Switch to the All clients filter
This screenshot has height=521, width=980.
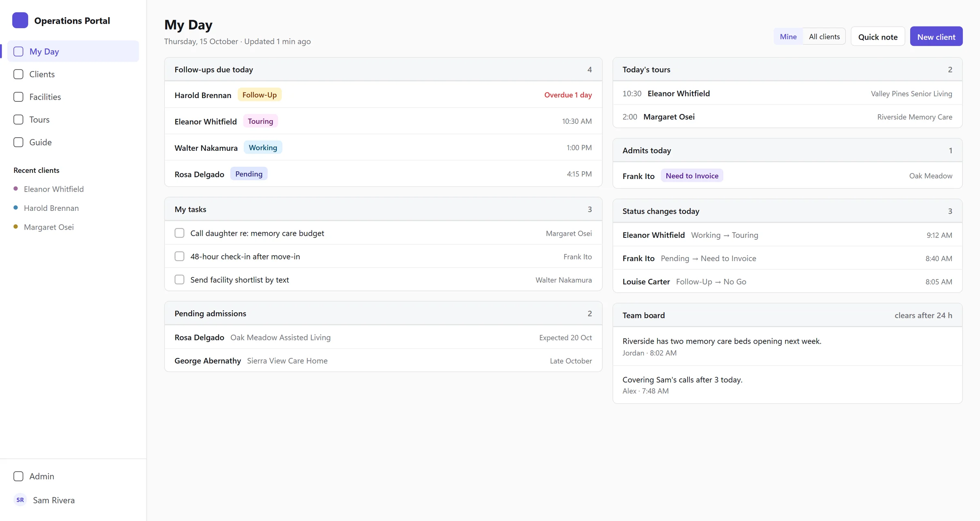824,37
